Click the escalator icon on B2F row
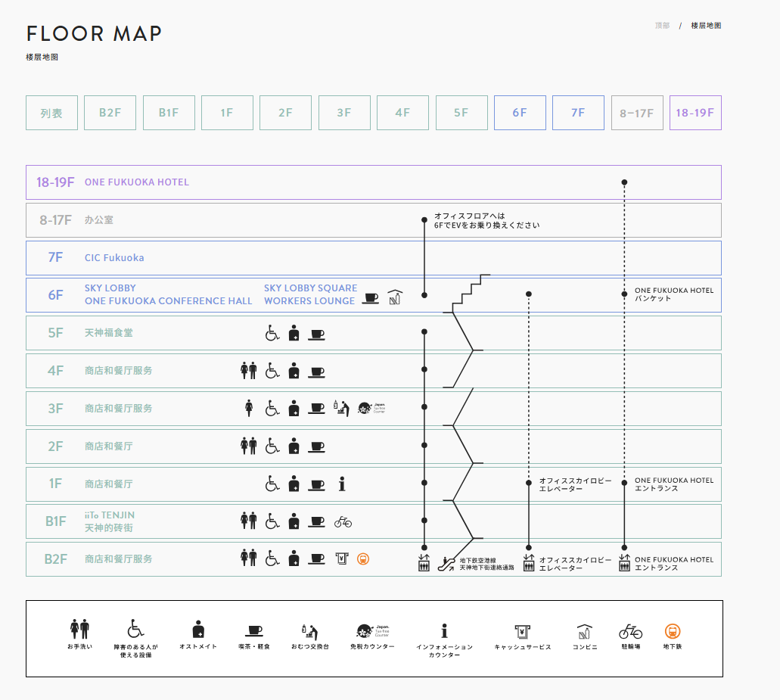780x700 pixels. [x=451, y=563]
